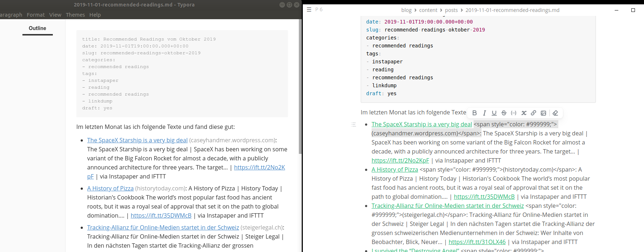This screenshot has height=252, width=644.
Task: Apply bold in floating format toolbar
Action: coord(474,113)
